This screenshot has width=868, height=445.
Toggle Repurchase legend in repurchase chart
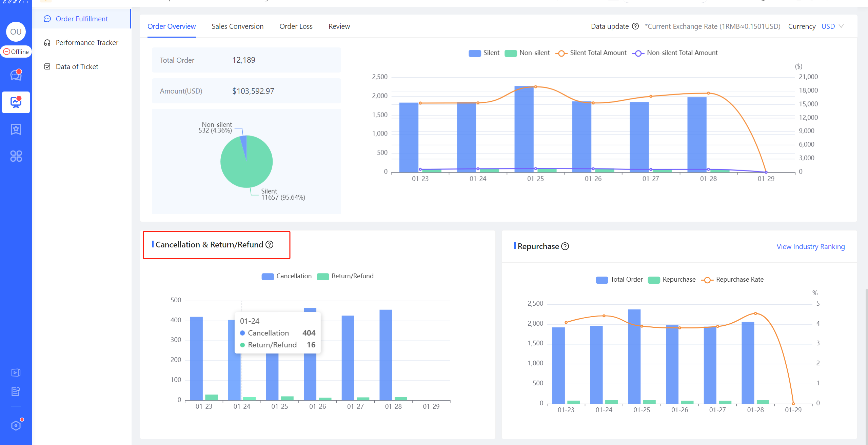click(672, 280)
